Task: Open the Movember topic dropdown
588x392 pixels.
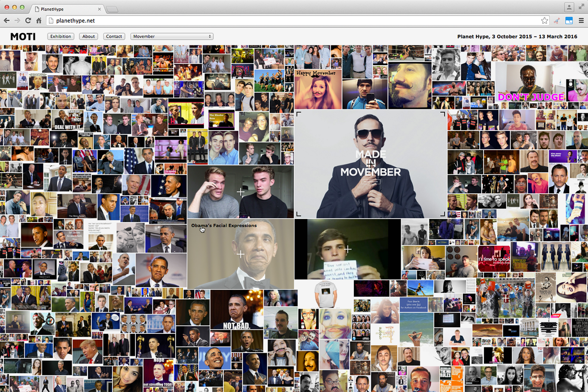Action: [172, 37]
